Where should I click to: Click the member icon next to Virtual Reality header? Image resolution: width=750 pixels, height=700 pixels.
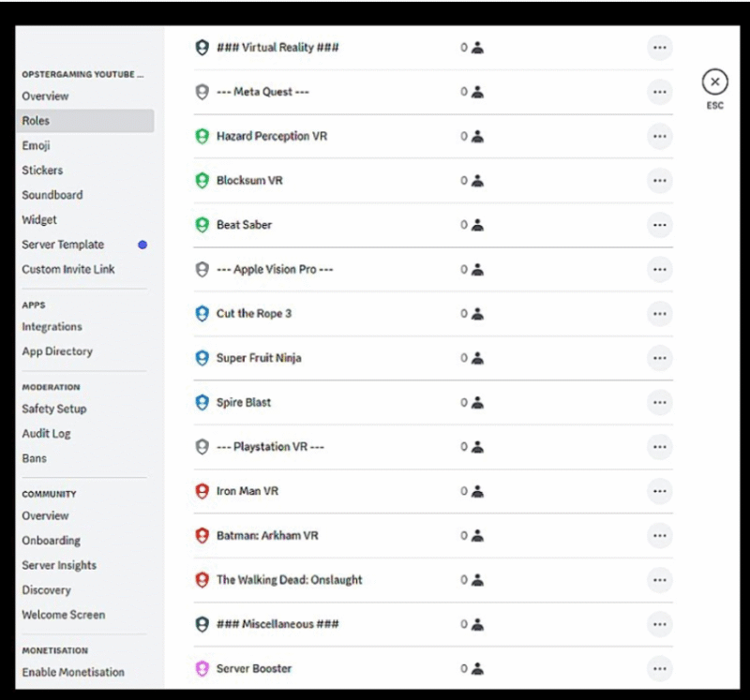(x=476, y=47)
